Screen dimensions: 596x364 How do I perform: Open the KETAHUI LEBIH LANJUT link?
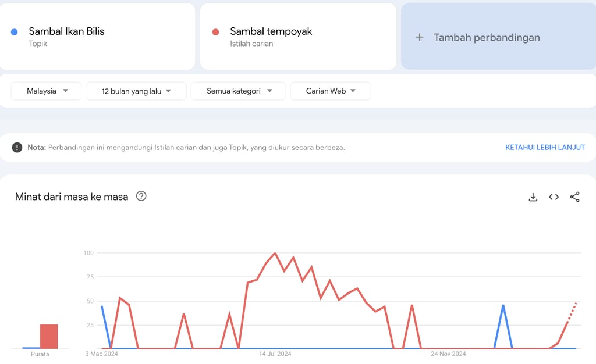545,147
